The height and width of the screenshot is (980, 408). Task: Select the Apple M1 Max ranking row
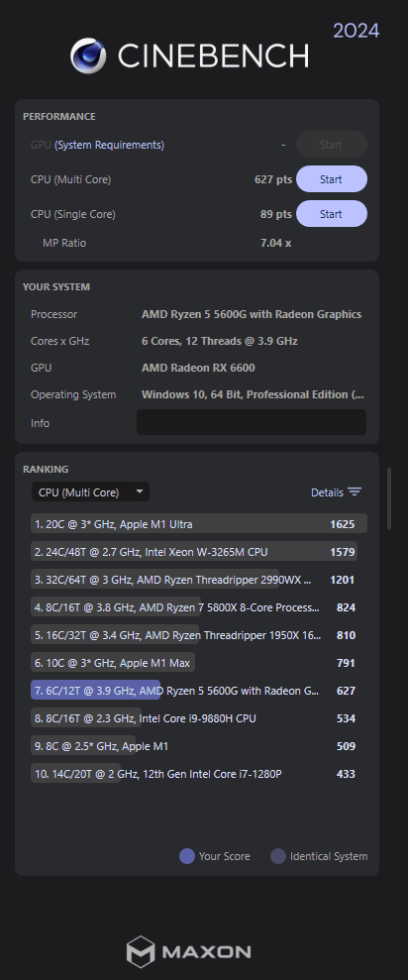click(199, 663)
